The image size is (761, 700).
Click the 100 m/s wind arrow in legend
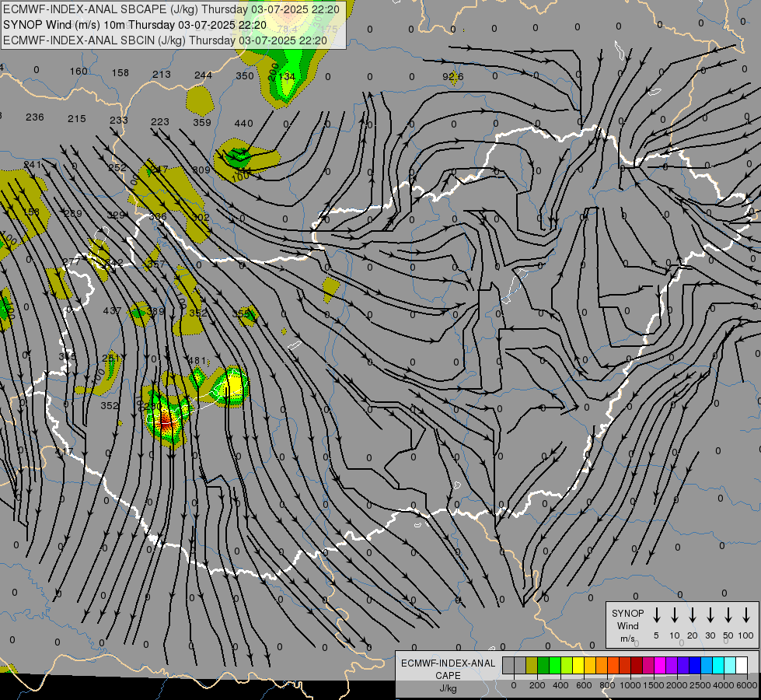click(746, 615)
